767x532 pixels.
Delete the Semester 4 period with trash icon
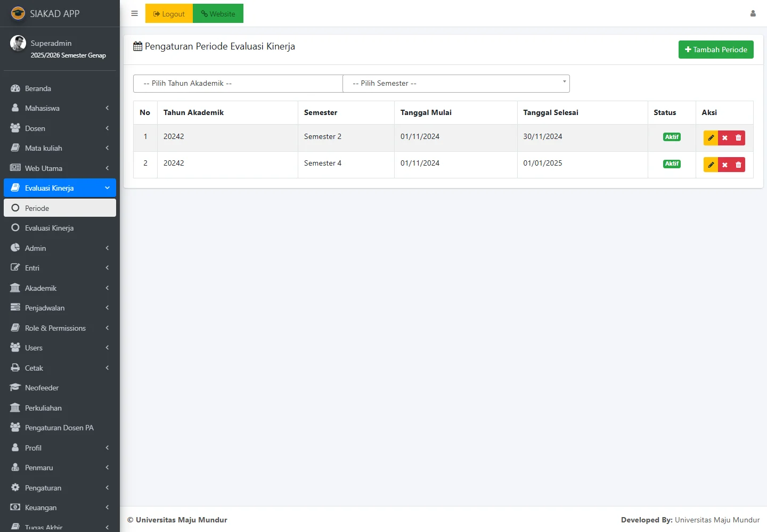[x=738, y=165]
